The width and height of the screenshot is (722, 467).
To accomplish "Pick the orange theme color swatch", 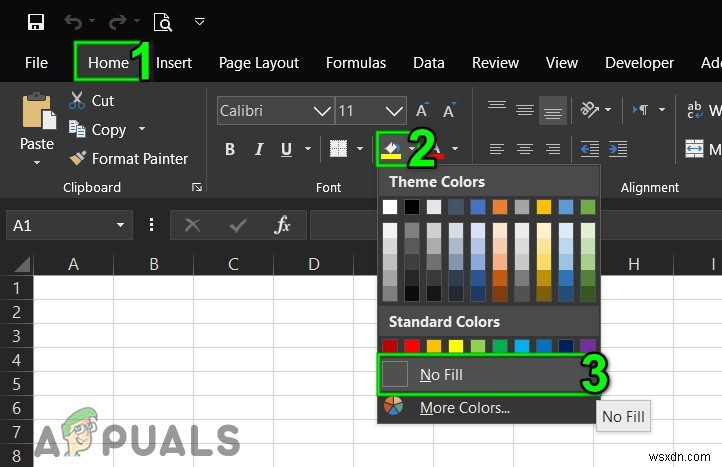I will coord(500,207).
